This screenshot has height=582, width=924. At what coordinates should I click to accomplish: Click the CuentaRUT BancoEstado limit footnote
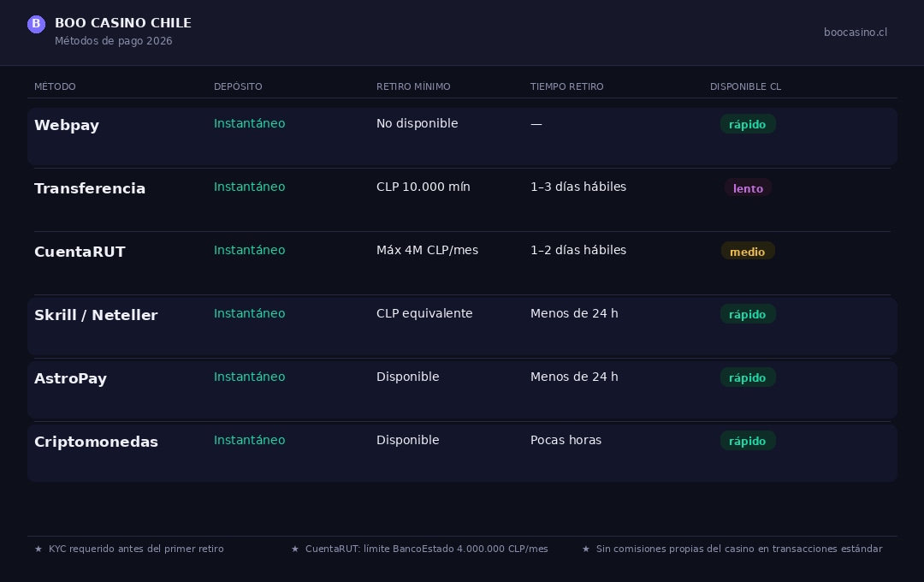[x=427, y=549]
